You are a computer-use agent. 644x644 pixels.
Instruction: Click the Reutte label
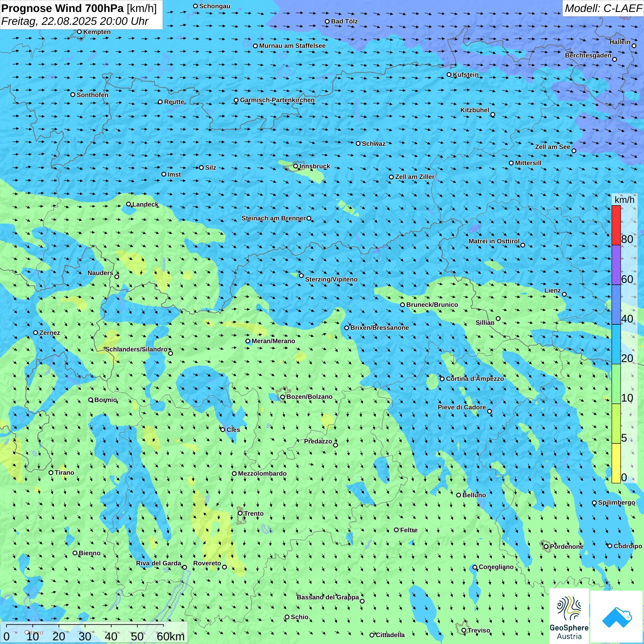click(174, 102)
